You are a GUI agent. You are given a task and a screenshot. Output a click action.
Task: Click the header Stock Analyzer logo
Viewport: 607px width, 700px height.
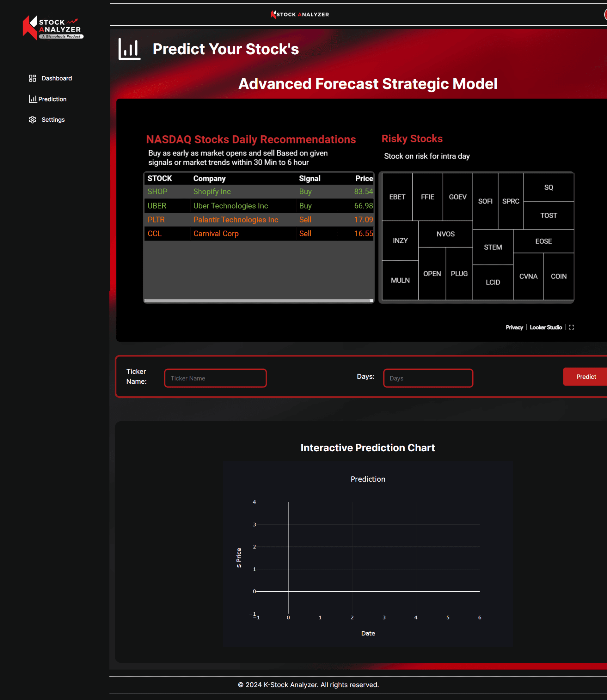299,14
